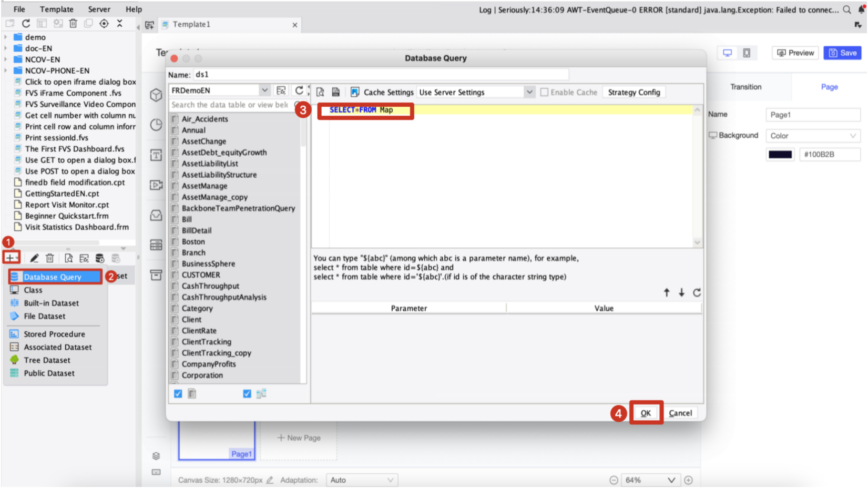The image size is (868, 488).
Task: Open the Template menu
Action: pyautogui.click(x=56, y=9)
